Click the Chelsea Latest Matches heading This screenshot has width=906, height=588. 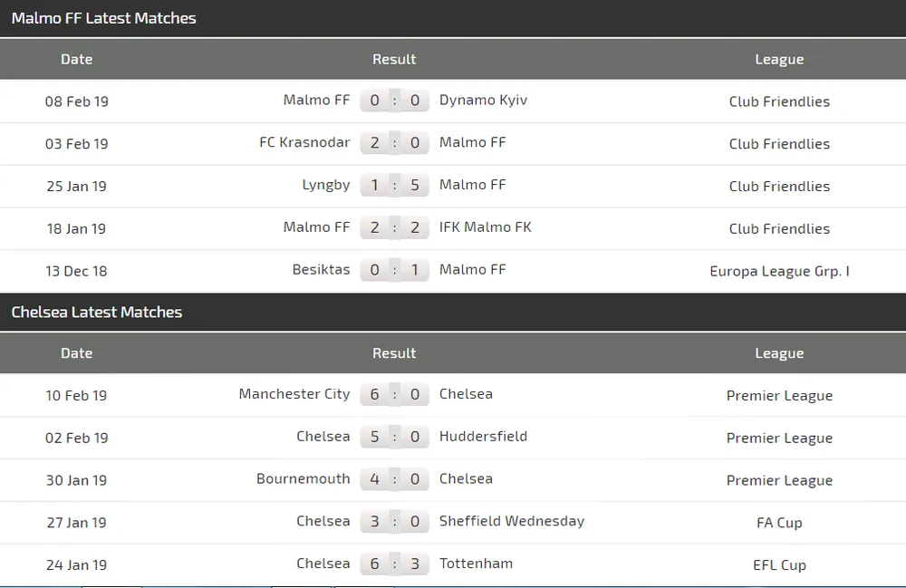coord(97,313)
